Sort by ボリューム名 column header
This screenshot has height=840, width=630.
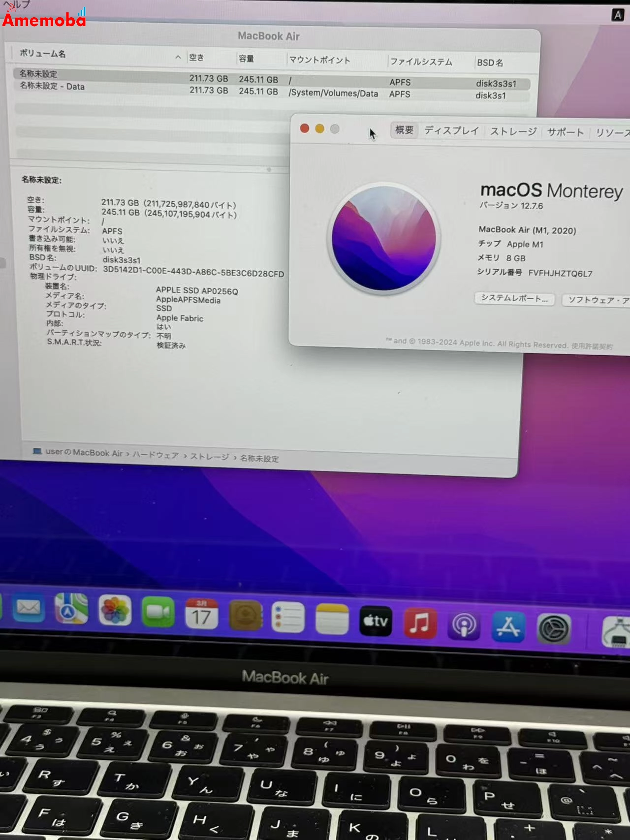(x=42, y=53)
